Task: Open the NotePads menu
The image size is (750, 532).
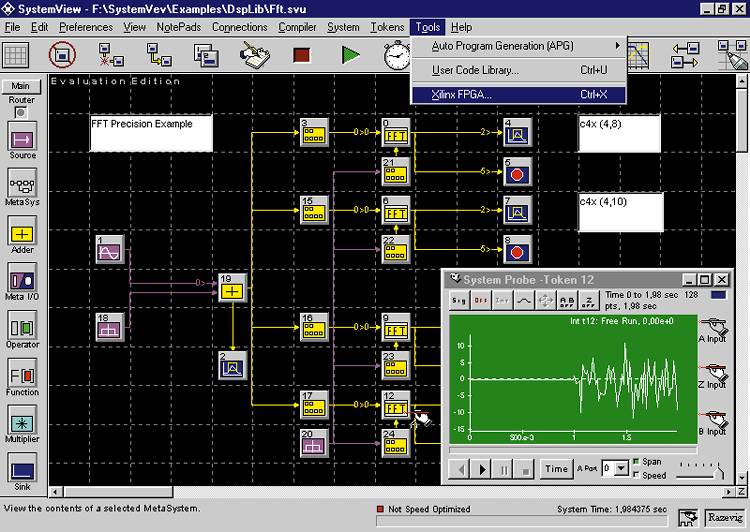Action: coord(179,27)
